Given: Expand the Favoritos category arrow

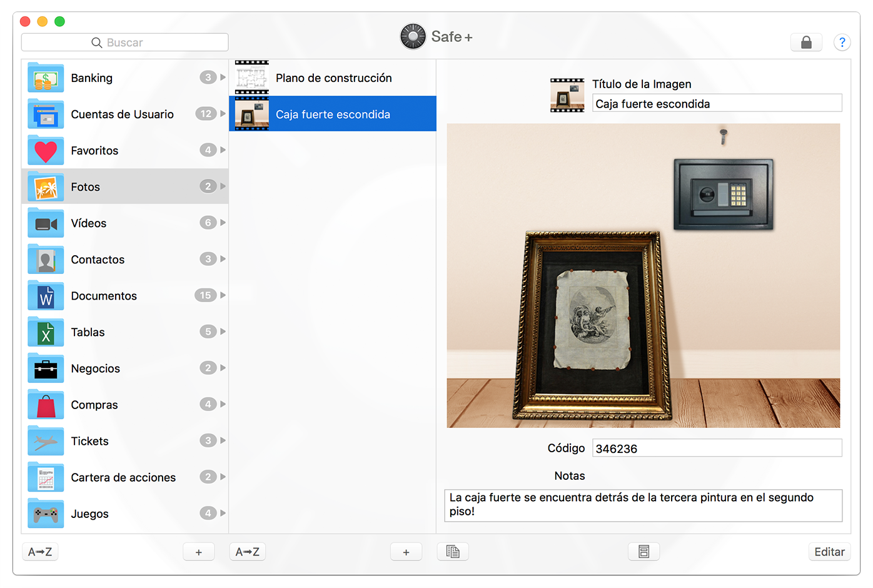Looking at the screenshot, I should point(223,150).
